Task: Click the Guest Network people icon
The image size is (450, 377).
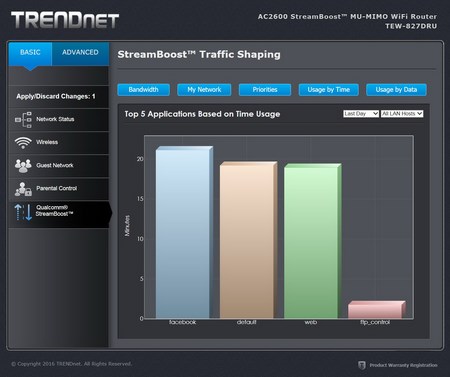Action: [23, 166]
